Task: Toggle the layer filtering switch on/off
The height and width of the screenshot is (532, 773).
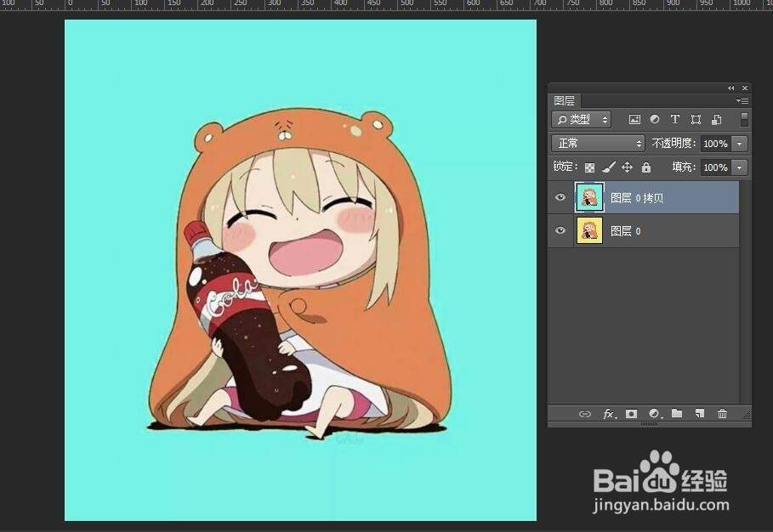Action: (744, 119)
